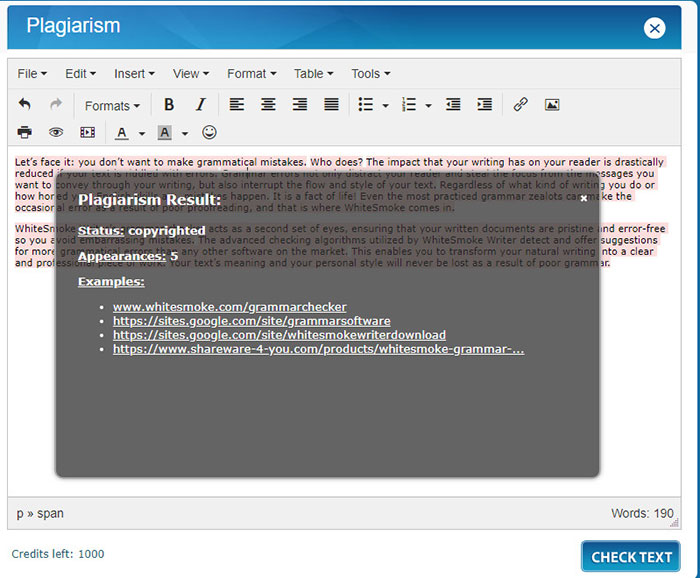Viewport: 700px width, 578px height.
Task: Click the 'Status:' label in results
Action: coord(101,231)
